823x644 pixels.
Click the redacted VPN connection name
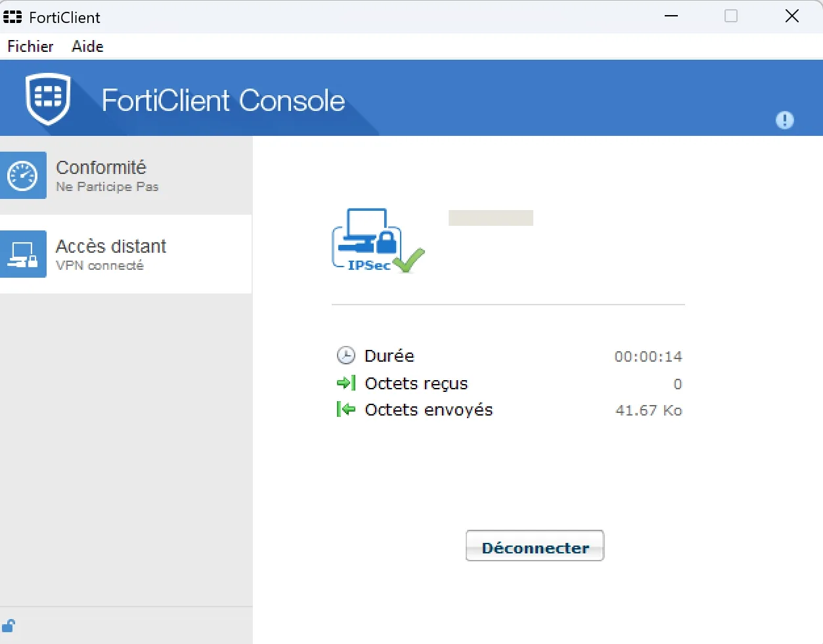[x=491, y=218]
